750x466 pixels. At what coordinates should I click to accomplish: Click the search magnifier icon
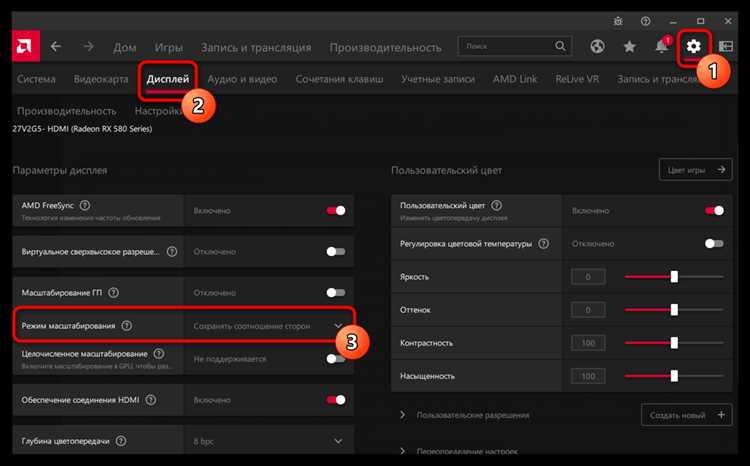click(x=560, y=46)
